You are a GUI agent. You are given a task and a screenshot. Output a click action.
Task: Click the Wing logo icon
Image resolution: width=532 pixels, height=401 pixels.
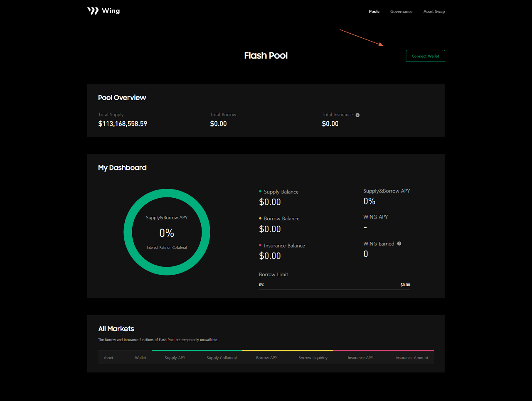(x=93, y=11)
